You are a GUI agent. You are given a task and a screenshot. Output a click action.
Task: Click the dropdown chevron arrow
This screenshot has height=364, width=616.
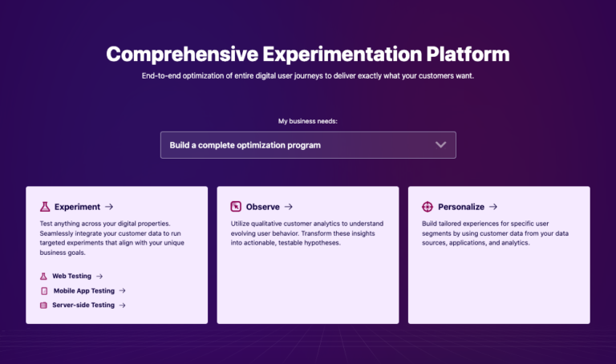[440, 145]
